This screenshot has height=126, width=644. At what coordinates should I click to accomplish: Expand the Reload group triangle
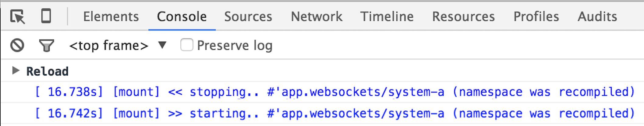(15, 71)
